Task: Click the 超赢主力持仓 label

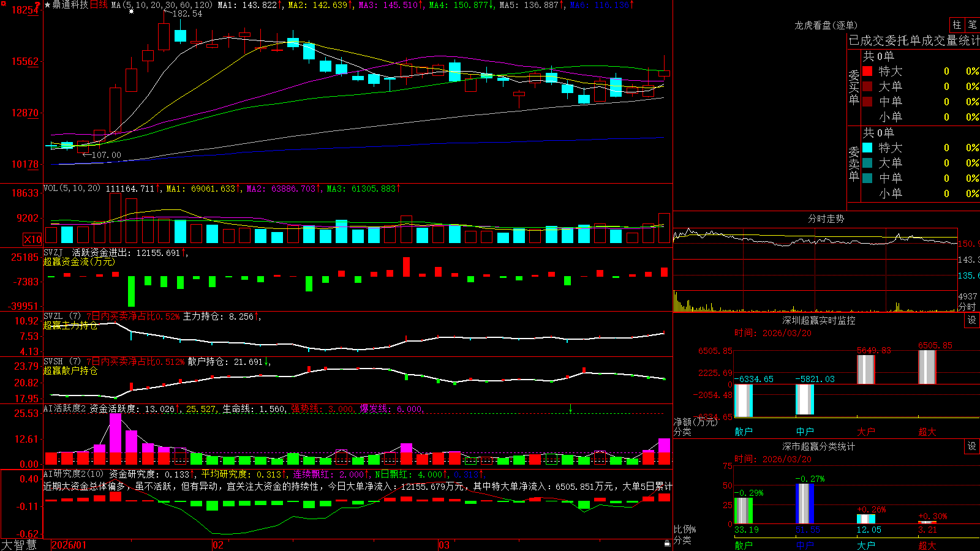Action: (x=70, y=325)
